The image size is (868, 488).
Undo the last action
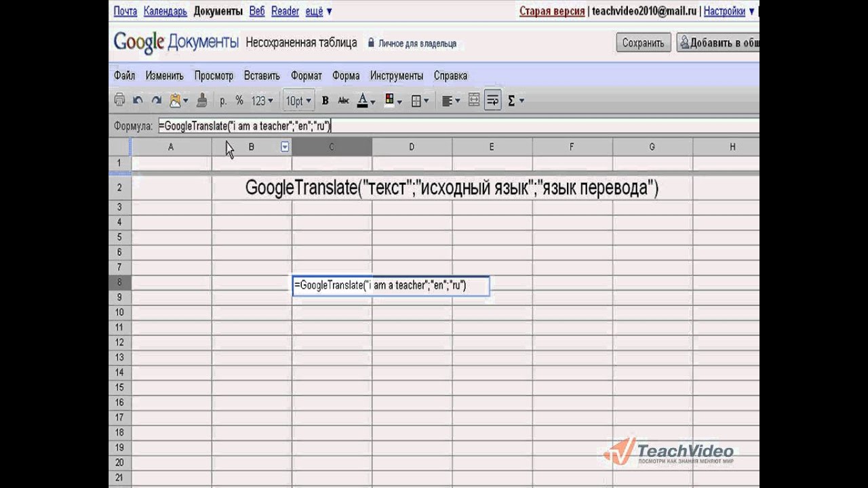[x=138, y=100]
